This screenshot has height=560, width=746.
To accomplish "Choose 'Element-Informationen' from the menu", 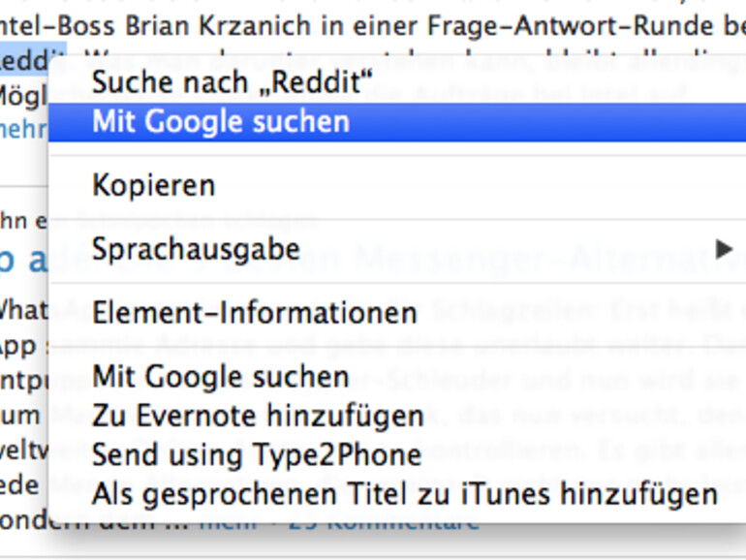I will coord(254,313).
